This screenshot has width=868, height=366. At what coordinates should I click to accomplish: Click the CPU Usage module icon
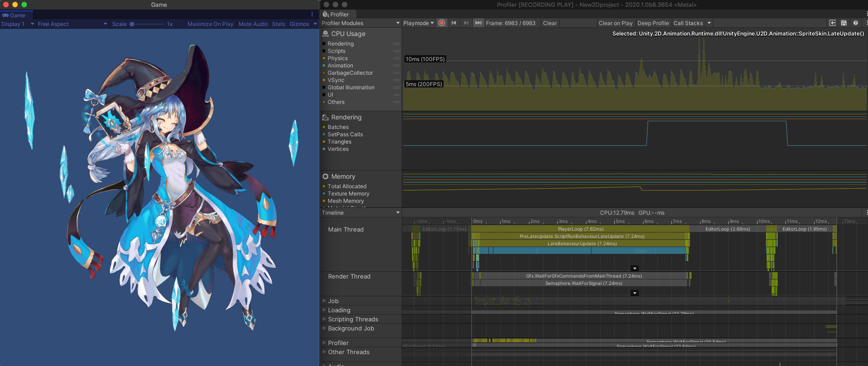click(x=325, y=34)
